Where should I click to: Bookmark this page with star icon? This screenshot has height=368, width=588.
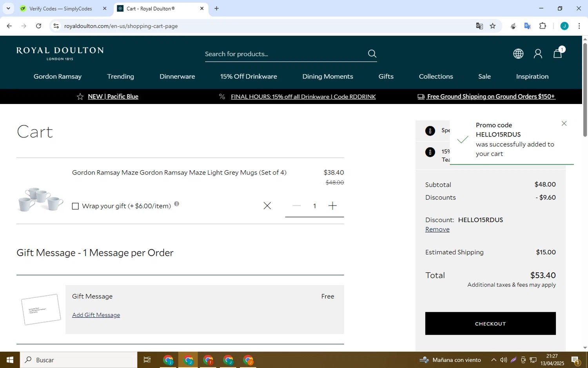pos(493,26)
